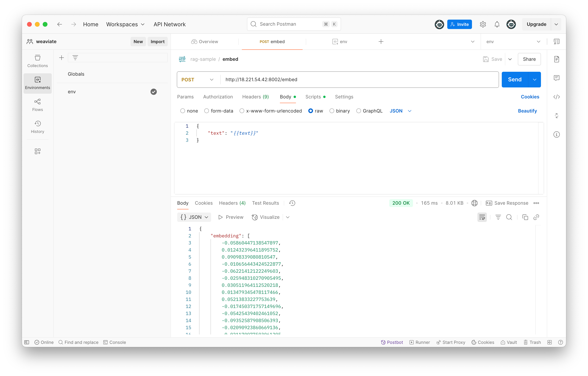588x376 pixels.
Task: Toggle line wrap in response
Action: (x=482, y=217)
